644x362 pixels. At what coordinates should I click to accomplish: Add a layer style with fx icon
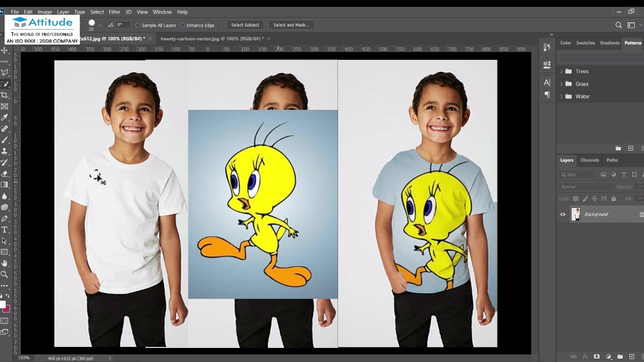coord(585,356)
